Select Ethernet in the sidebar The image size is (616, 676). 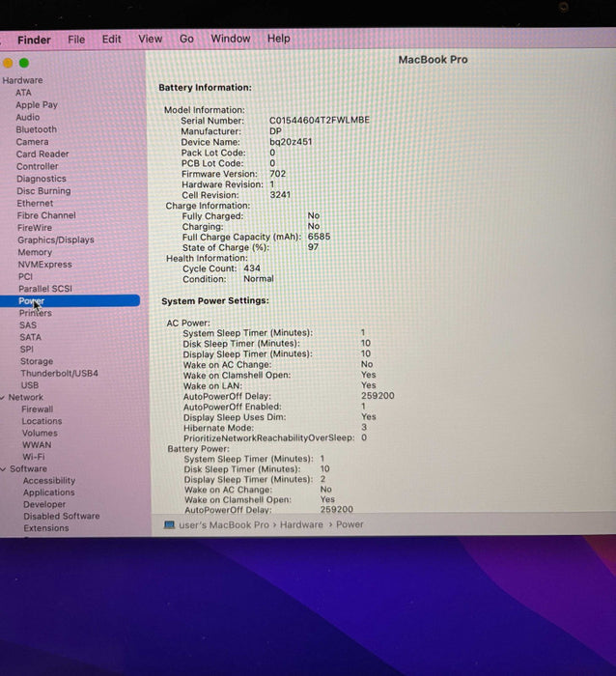pyautogui.click(x=35, y=203)
